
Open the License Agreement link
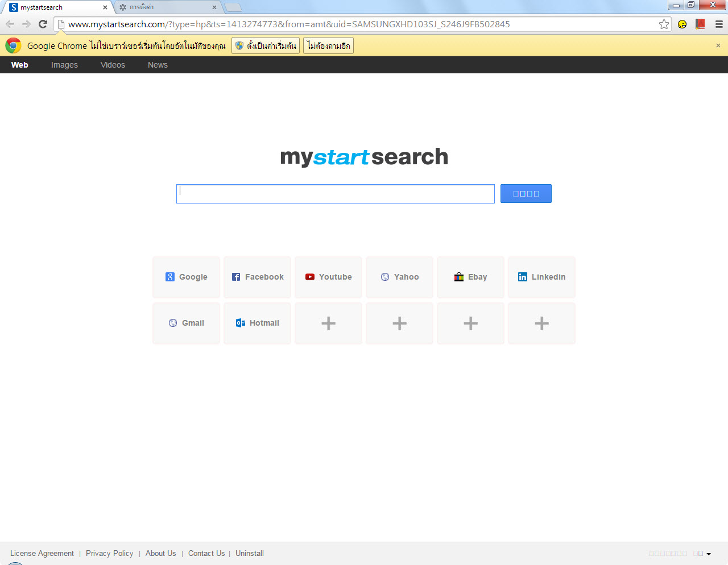42,553
